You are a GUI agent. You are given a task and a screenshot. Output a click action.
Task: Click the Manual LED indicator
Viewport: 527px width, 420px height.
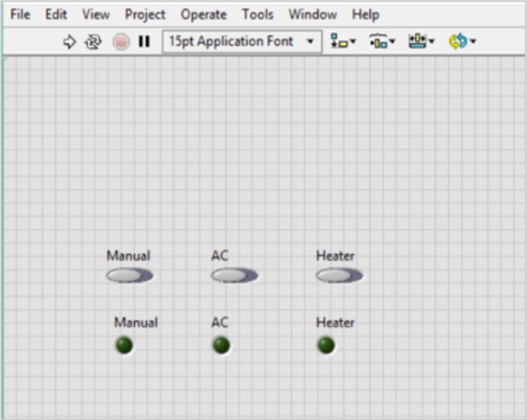point(124,345)
